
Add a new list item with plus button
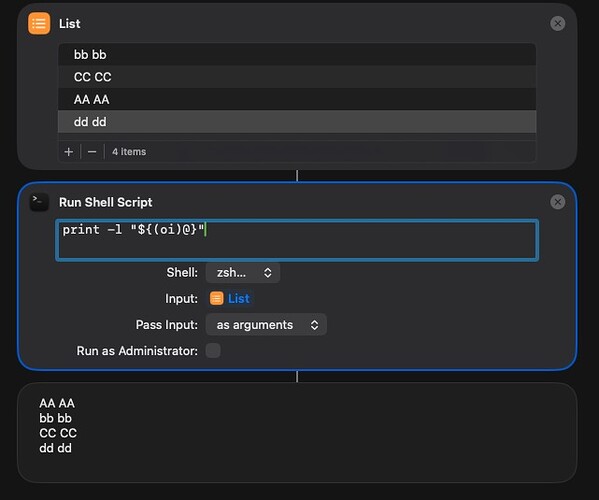(x=69, y=152)
